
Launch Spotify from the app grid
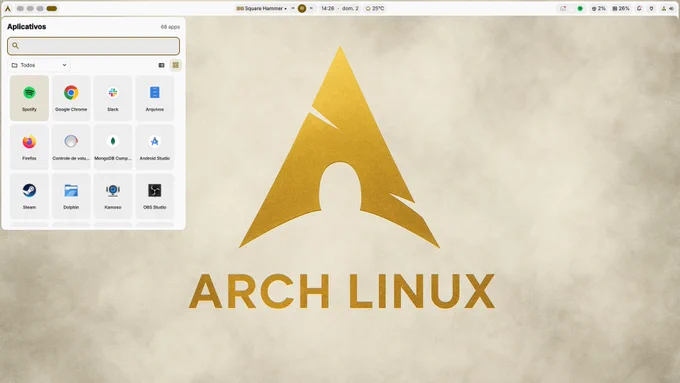(x=29, y=98)
